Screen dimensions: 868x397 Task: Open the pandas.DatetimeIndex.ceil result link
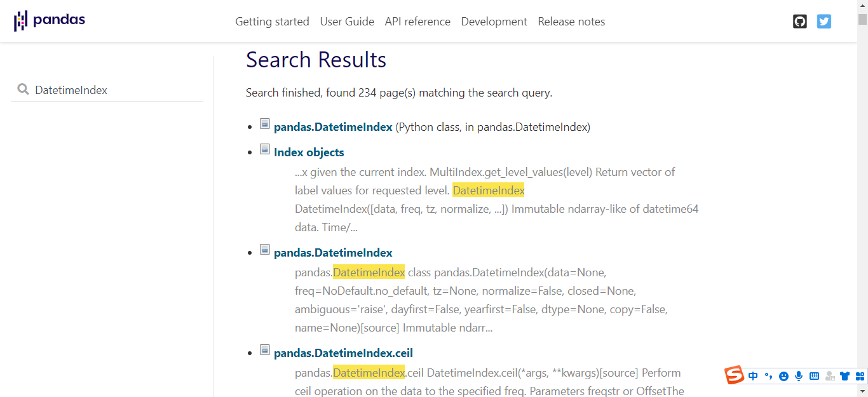click(343, 353)
